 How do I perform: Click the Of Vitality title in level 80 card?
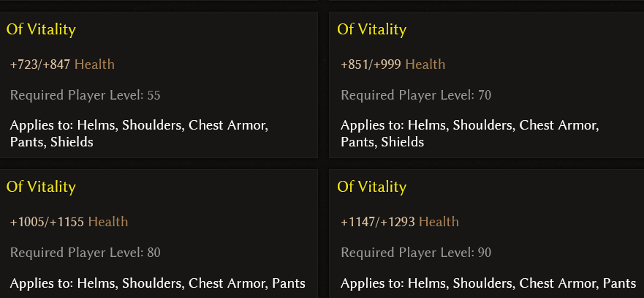coord(41,187)
